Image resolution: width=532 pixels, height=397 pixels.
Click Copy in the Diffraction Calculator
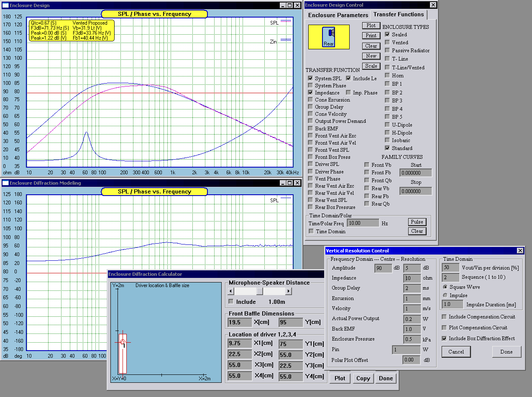(x=363, y=378)
